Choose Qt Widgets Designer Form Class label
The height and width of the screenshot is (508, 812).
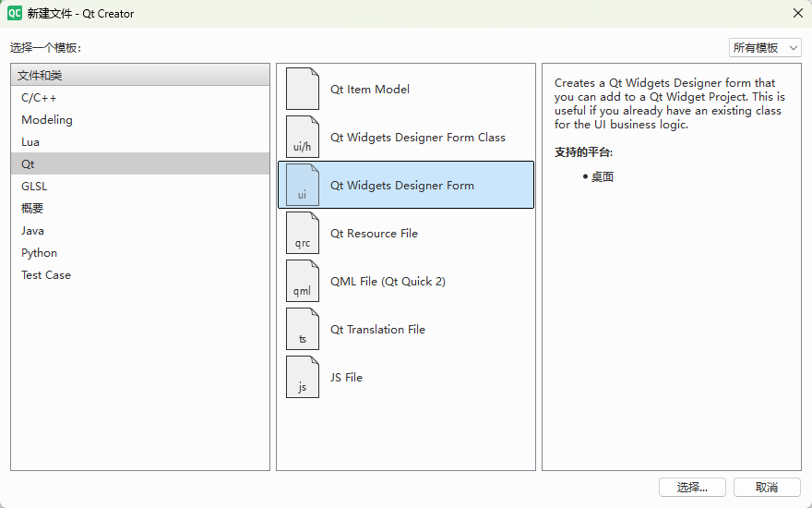point(417,138)
